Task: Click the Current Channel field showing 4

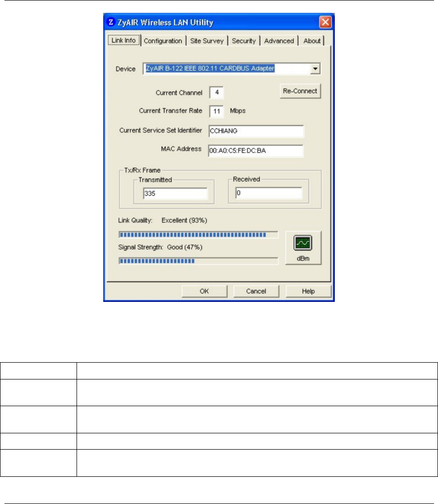Action: [217, 92]
